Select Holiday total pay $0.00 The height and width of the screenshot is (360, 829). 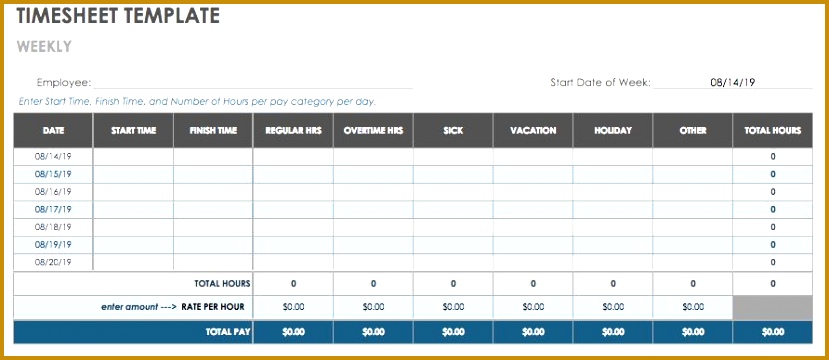[613, 332]
